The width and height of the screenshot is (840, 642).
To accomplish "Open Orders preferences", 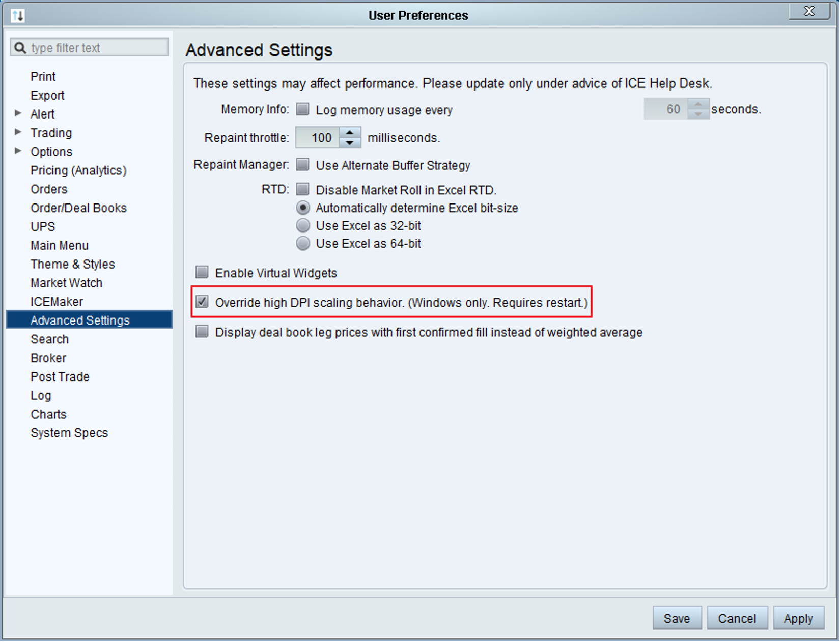I will click(49, 189).
